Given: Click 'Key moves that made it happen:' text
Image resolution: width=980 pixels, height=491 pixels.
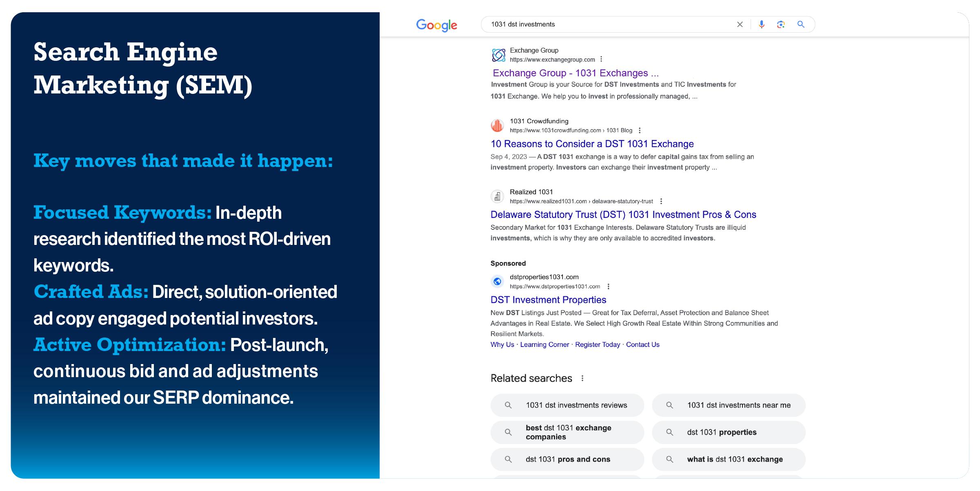Looking at the screenshot, I should (183, 161).
